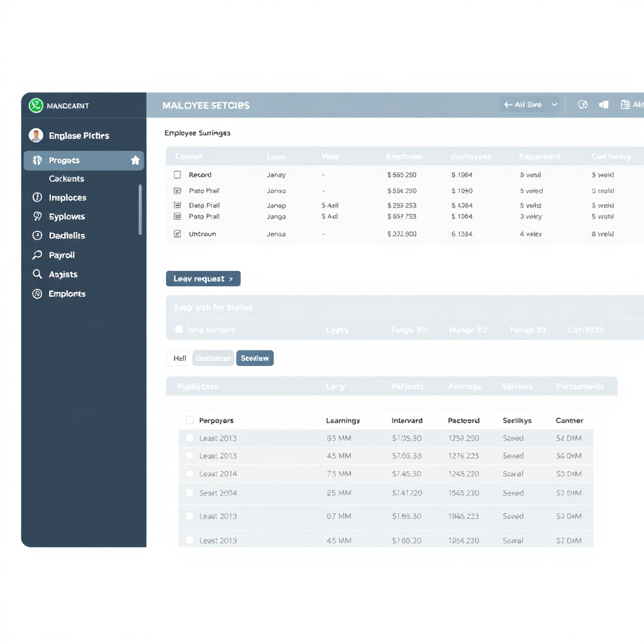The image size is (644, 644).
Task: Click the green app logo in sidebar header
Action: click(36, 106)
